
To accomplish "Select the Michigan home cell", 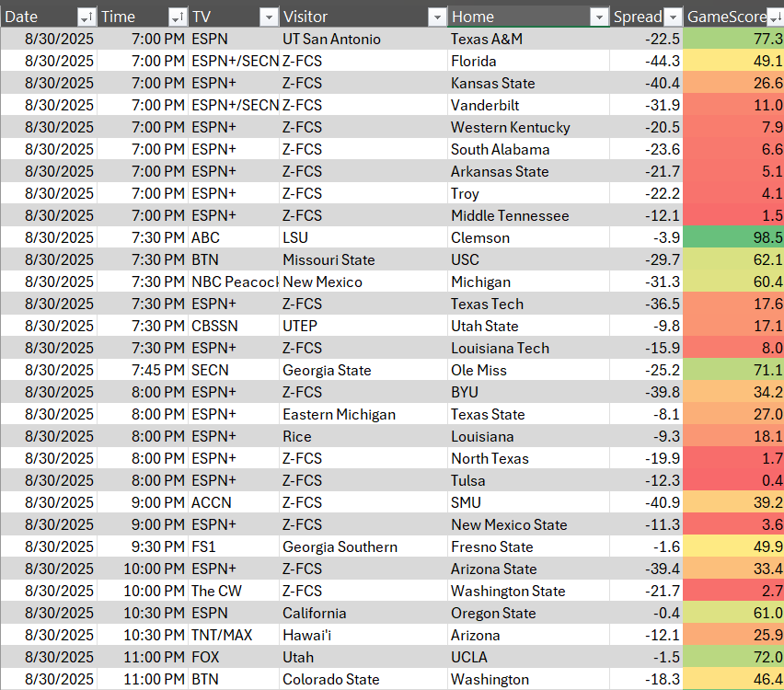I will pyautogui.click(x=528, y=282).
